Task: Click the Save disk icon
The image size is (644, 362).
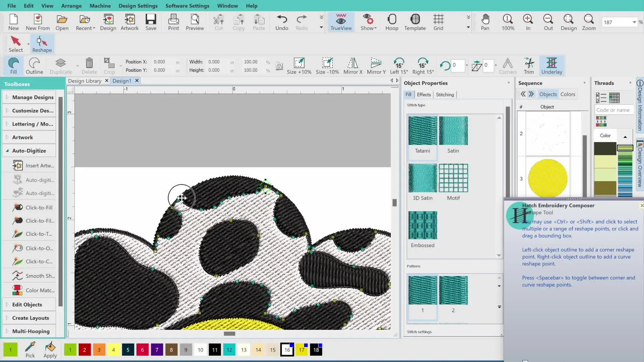Action: (x=151, y=22)
